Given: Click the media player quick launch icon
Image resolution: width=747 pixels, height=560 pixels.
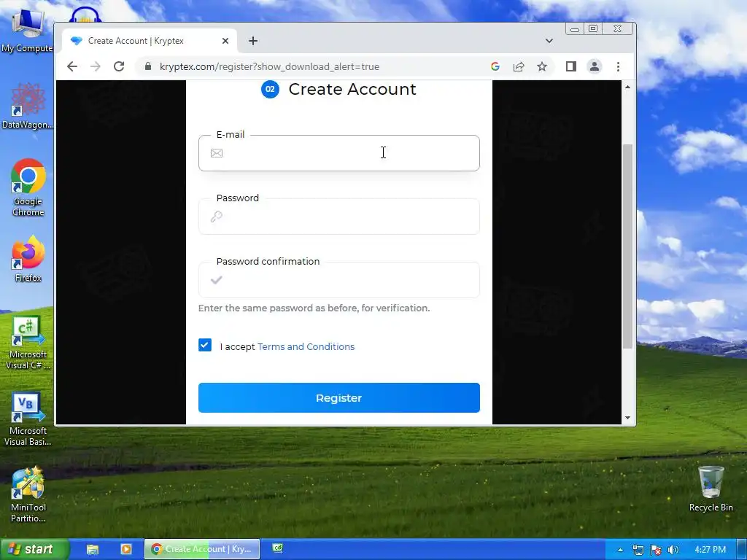Looking at the screenshot, I should (126, 550).
